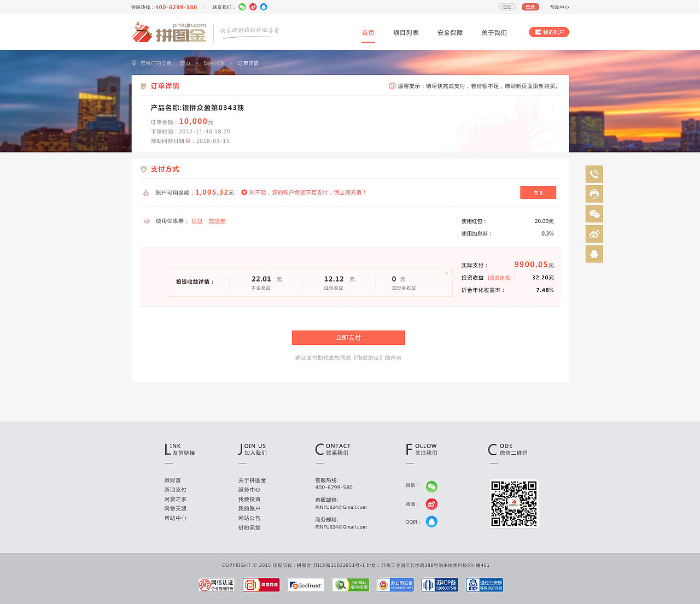
Task: Toggle the GeoTrust certification badge at the bottom
Action: (305, 584)
